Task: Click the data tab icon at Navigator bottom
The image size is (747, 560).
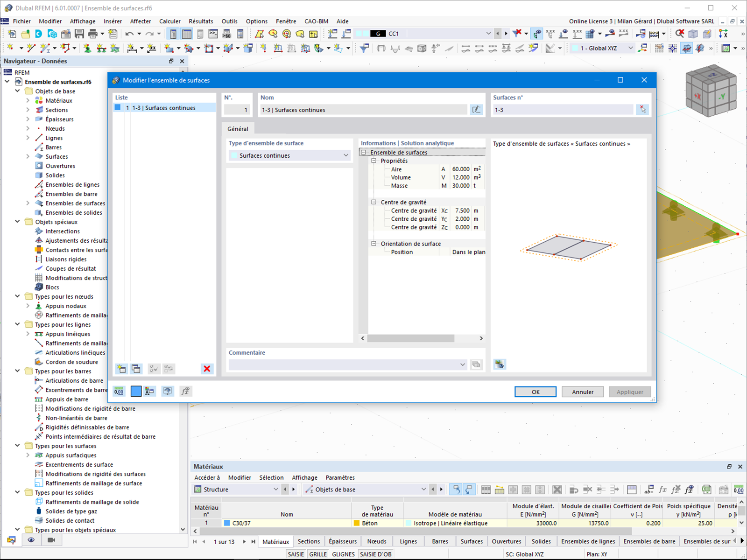Action: point(11,540)
